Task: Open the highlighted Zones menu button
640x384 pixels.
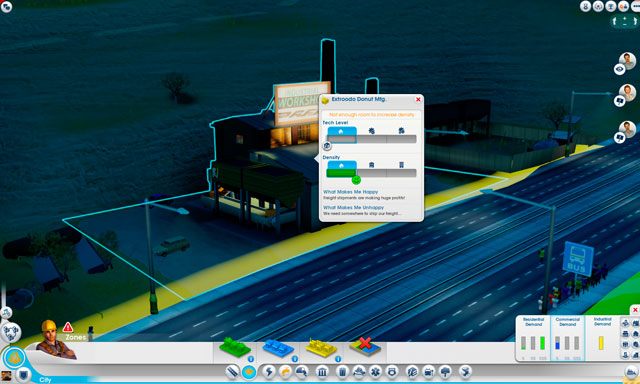Action: click(249, 372)
